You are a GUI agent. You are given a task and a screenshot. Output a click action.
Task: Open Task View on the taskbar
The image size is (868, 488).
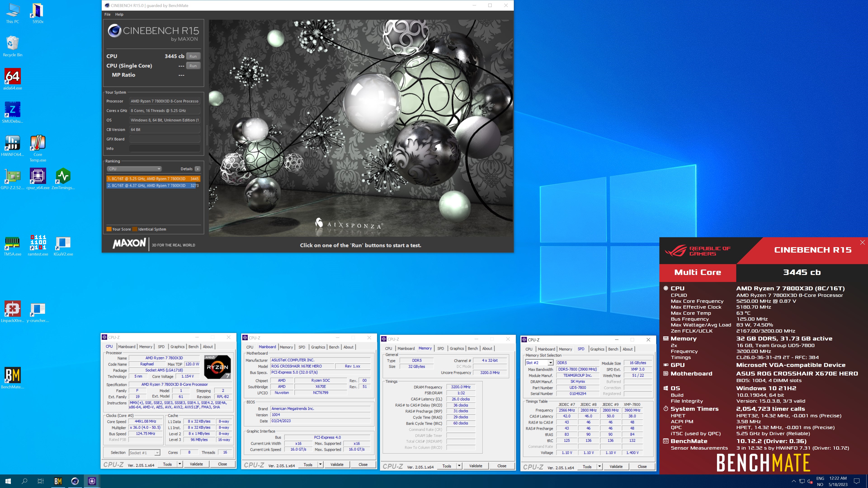(40, 481)
